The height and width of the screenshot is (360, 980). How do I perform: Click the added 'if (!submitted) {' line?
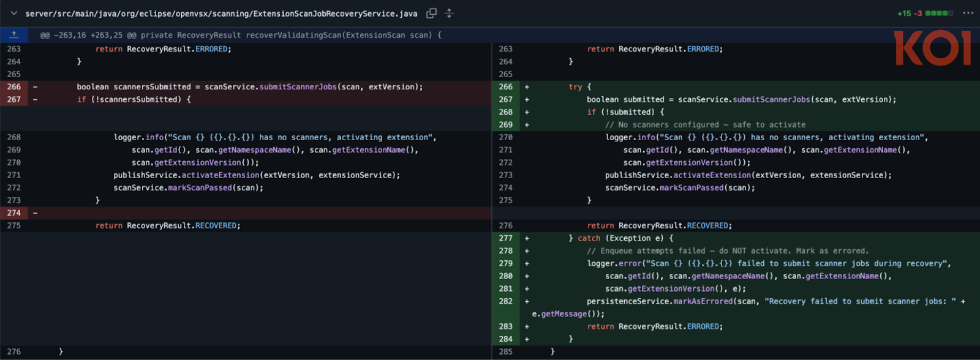[625, 112]
